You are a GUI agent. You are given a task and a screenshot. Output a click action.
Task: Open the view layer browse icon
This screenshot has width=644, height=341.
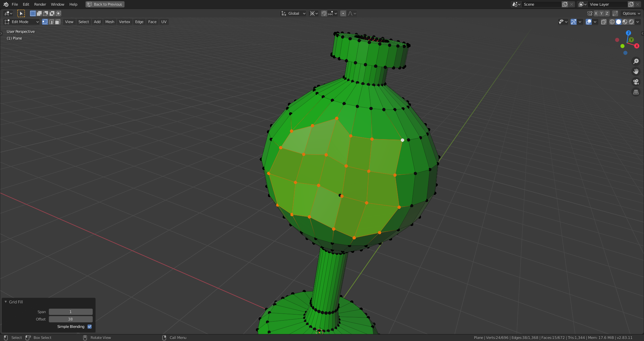pyautogui.click(x=582, y=4)
